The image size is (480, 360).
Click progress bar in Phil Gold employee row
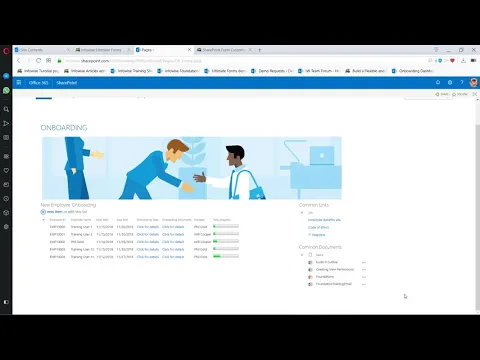[226, 241]
